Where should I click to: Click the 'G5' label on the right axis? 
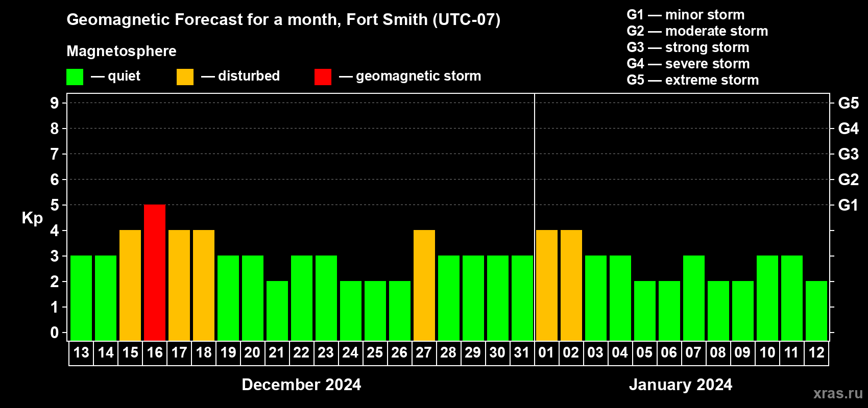[x=849, y=103]
